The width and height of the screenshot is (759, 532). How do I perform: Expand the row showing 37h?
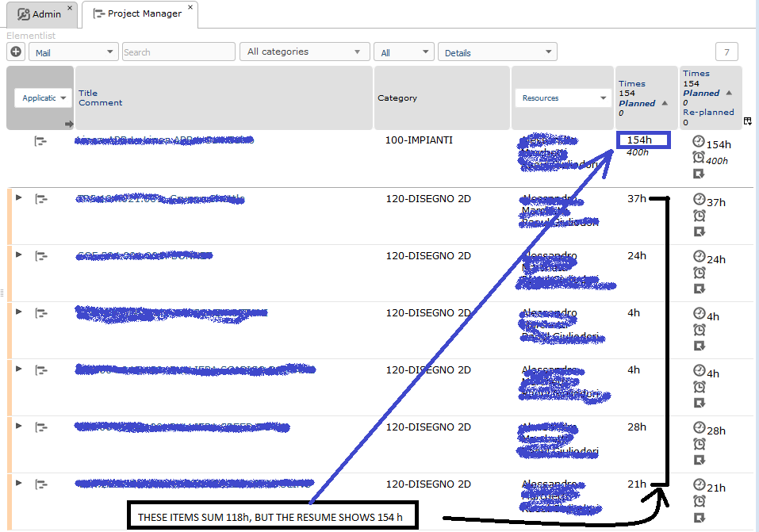click(x=18, y=197)
